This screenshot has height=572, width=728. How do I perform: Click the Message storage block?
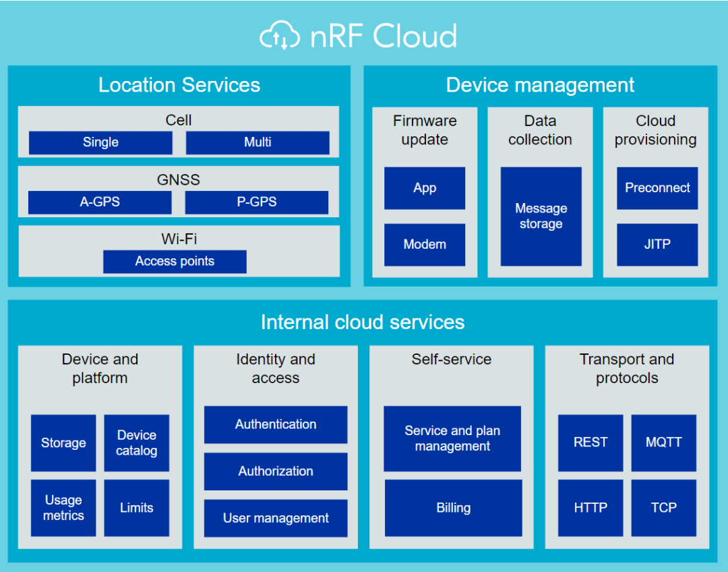click(541, 216)
